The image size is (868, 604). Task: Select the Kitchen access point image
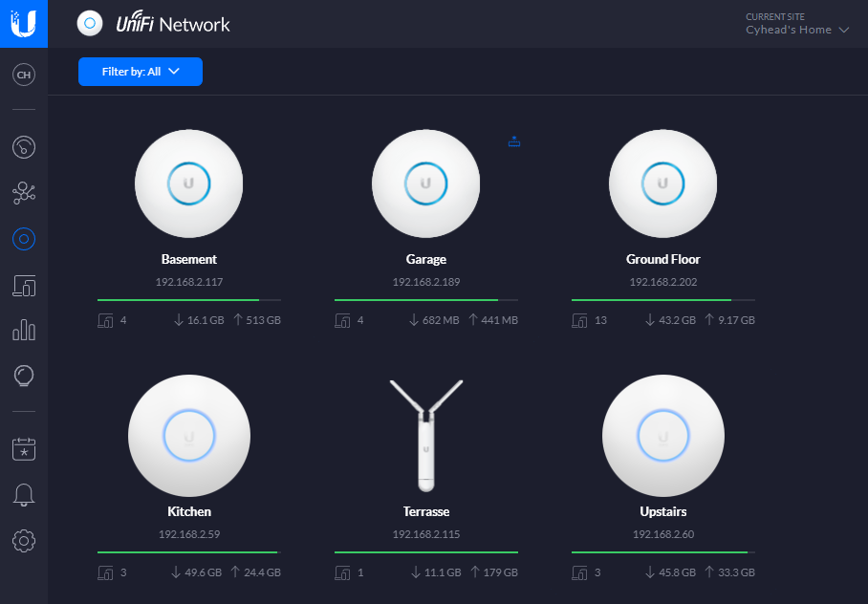point(189,436)
